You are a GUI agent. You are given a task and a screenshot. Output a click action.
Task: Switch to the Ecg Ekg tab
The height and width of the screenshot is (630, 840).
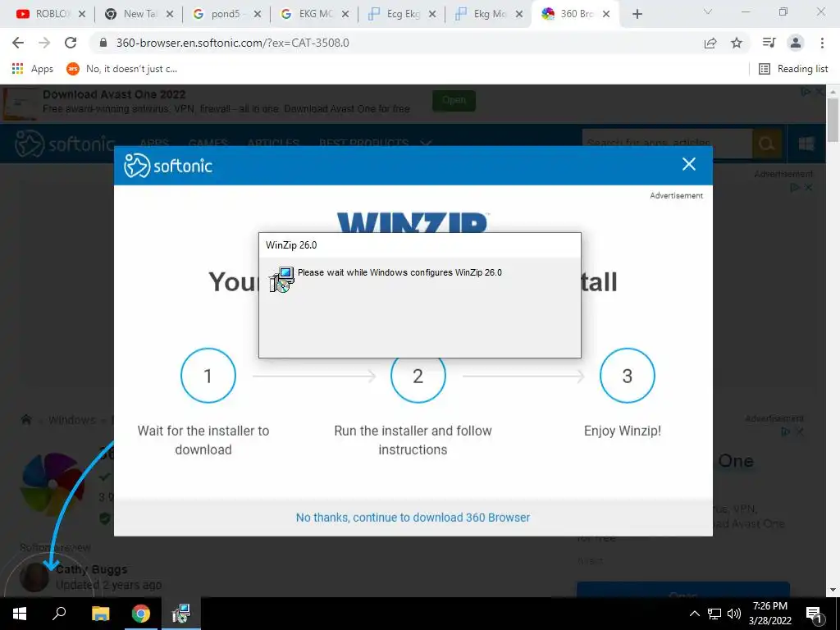click(x=395, y=14)
